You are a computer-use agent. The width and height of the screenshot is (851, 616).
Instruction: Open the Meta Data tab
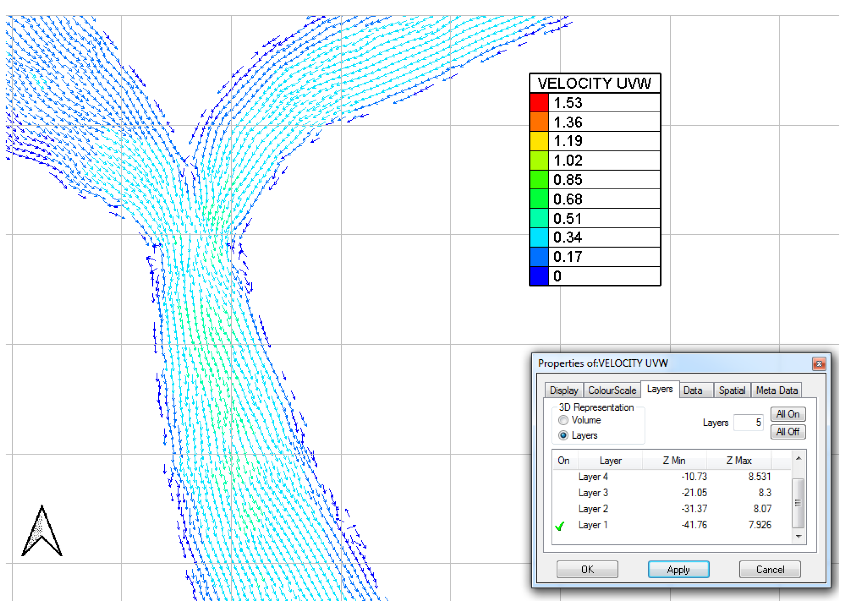[777, 391]
